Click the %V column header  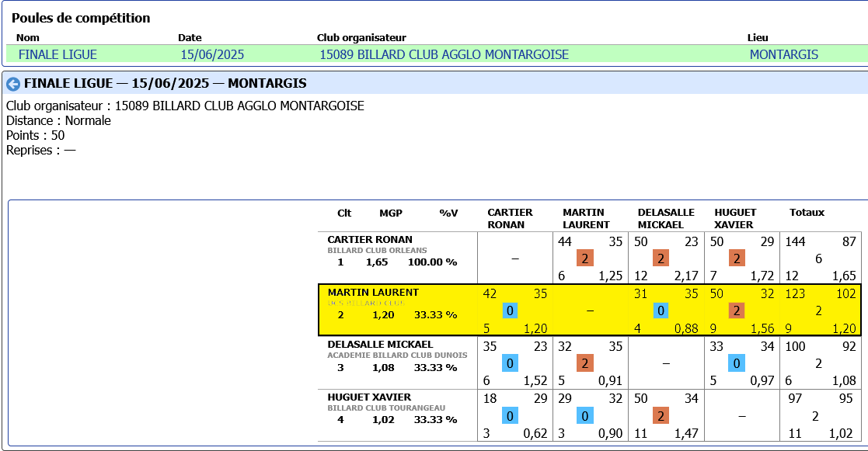[x=448, y=213]
